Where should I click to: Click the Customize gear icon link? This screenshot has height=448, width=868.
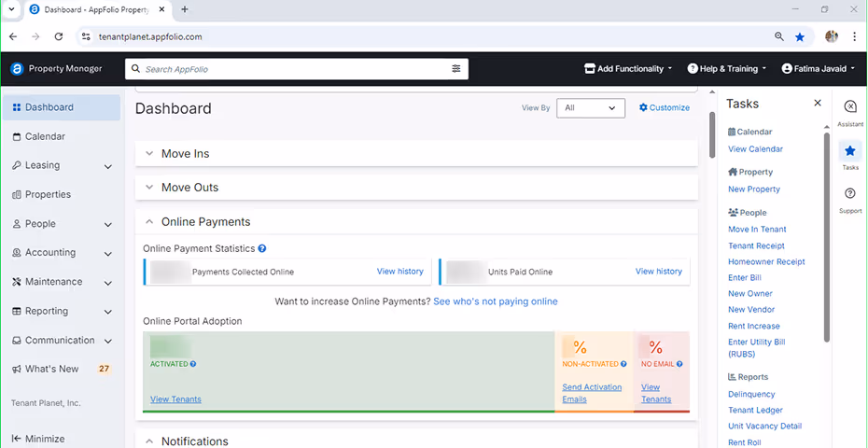[665, 107]
